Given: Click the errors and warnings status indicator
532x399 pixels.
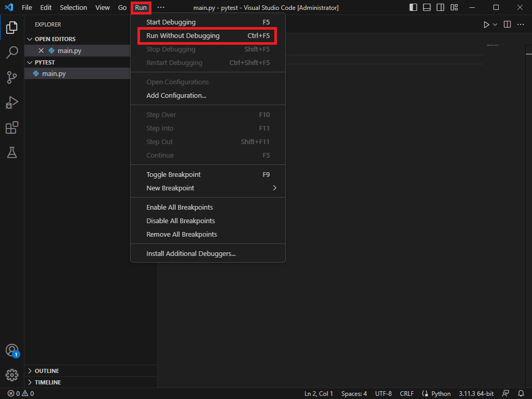Looking at the screenshot, I should point(21,394).
